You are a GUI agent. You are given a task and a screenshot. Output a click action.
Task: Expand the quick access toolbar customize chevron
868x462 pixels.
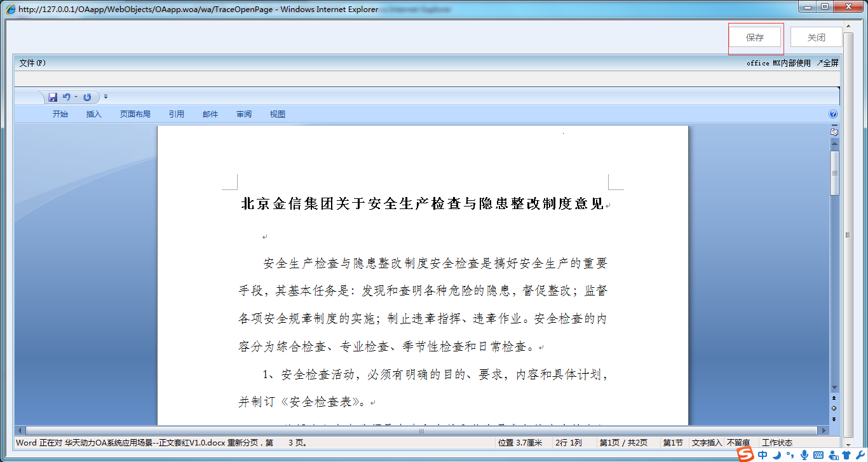(106, 97)
